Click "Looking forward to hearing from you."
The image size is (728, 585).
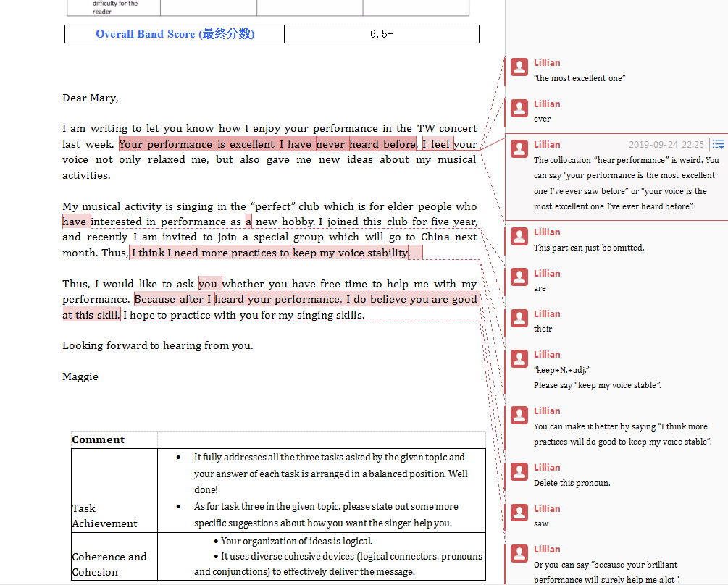pos(158,345)
